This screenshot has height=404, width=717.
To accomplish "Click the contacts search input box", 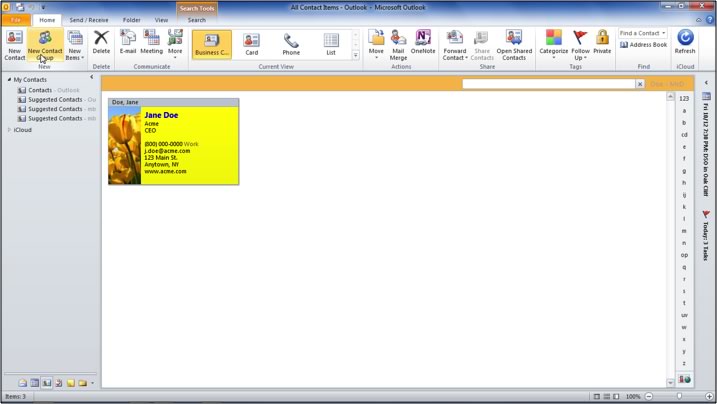I will (x=548, y=84).
